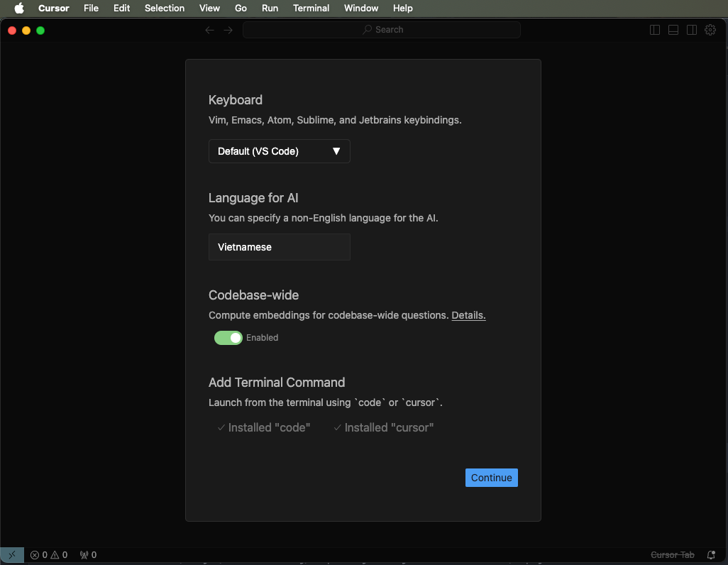The image size is (728, 565).
Task: Toggle the primary sidebar layout icon
Action: (655, 30)
